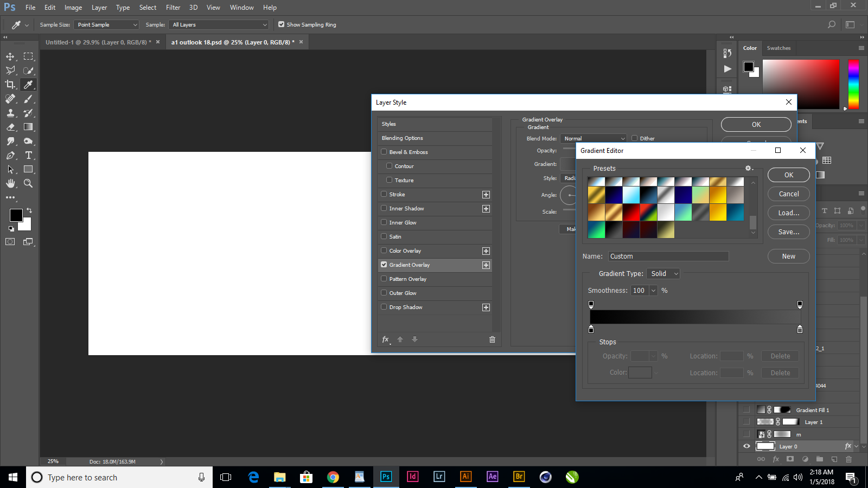
Task: Check the Drop Shadow style checkbox
Action: [384, 307]
